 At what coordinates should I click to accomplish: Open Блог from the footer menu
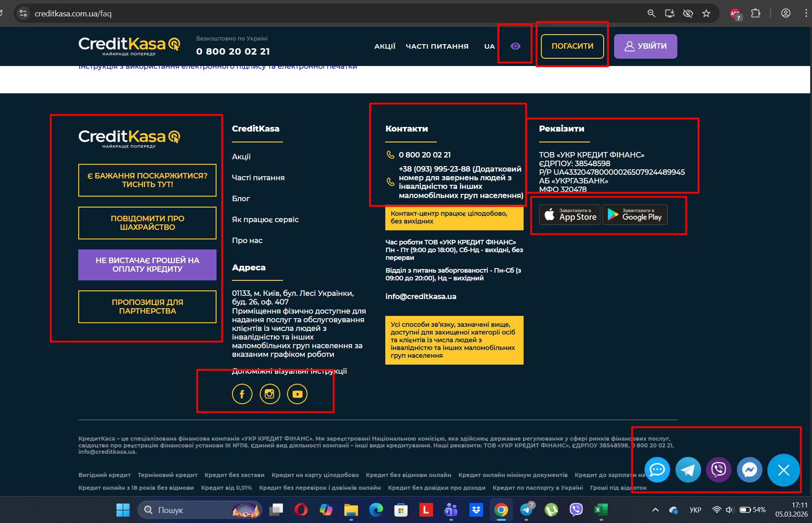click(x=241, y=198)
